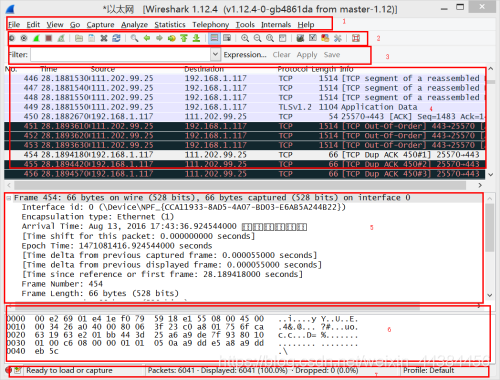The image size is (500, 380).
Task: Edit display filters icon
Action: [313, 38]
